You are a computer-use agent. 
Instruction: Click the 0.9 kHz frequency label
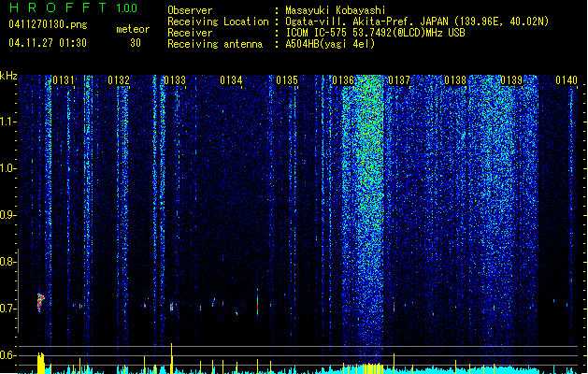tap(7, 215)
